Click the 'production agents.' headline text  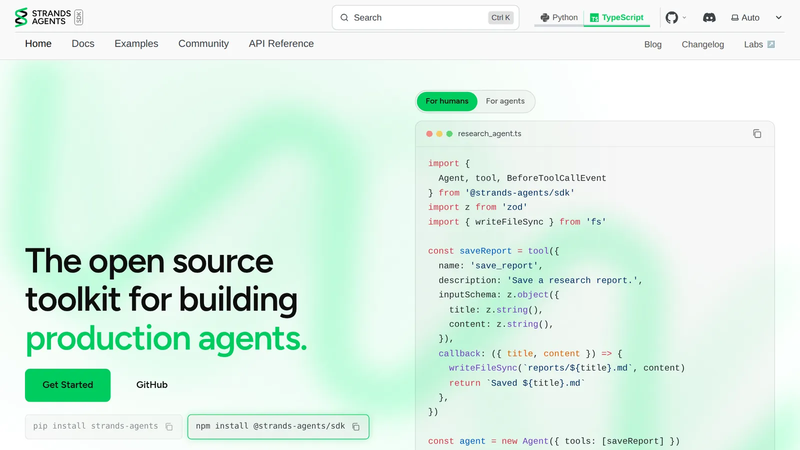[166, 339]
